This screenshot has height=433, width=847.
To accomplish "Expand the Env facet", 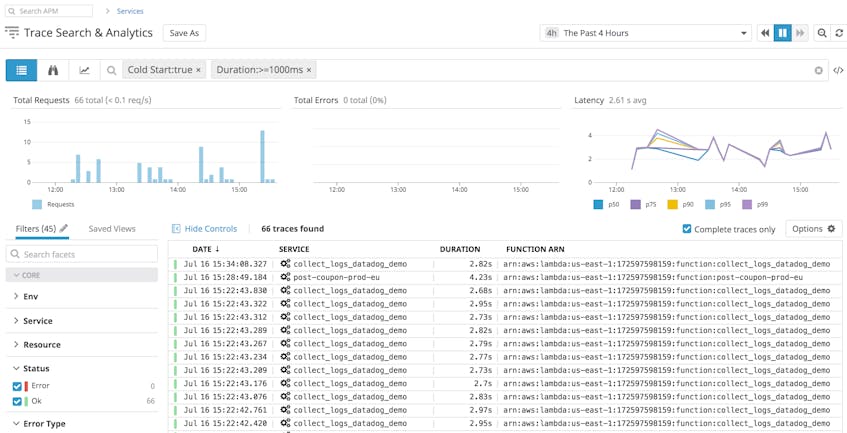I will [x=15, y=296].
